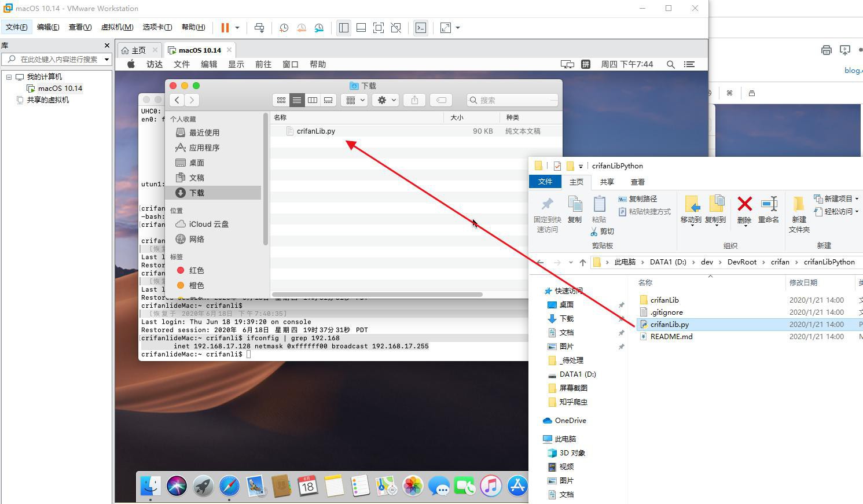The width and height of the screenshot is (863, 504).
Task: Click DevRoot in Explorer address breadcrumb
Action: coord(742,262)
